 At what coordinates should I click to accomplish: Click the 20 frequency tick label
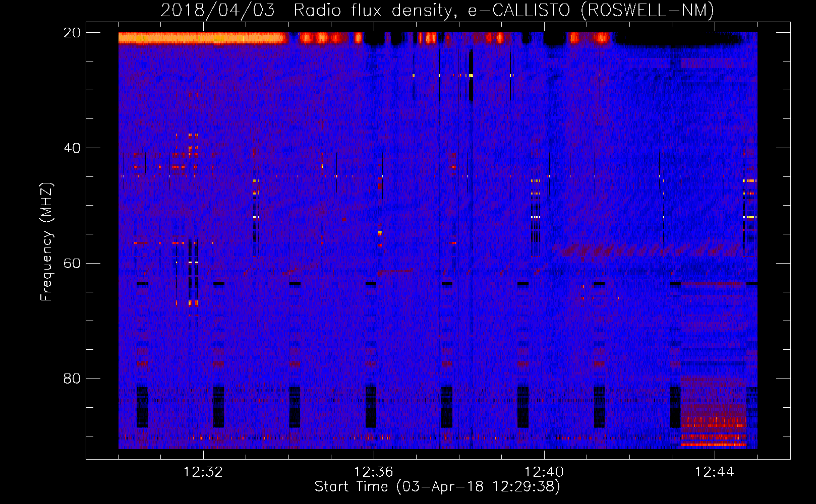tap(72, 33)
